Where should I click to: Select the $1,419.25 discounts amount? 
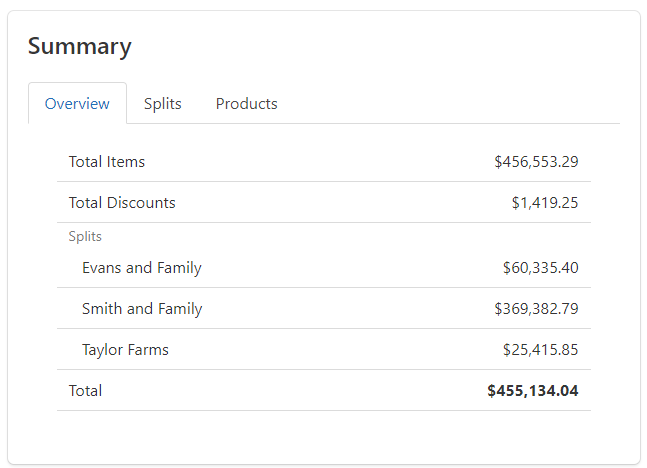coord(545,202)
